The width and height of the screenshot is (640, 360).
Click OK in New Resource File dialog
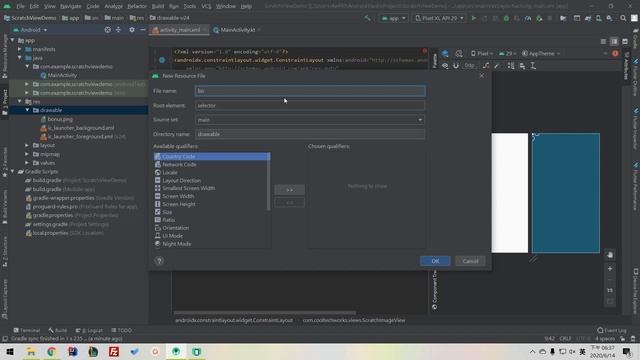(x=435, y=261)
